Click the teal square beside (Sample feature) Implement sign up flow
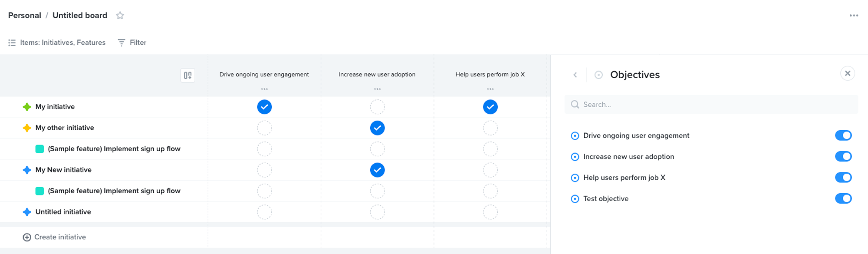 point(39,148)
